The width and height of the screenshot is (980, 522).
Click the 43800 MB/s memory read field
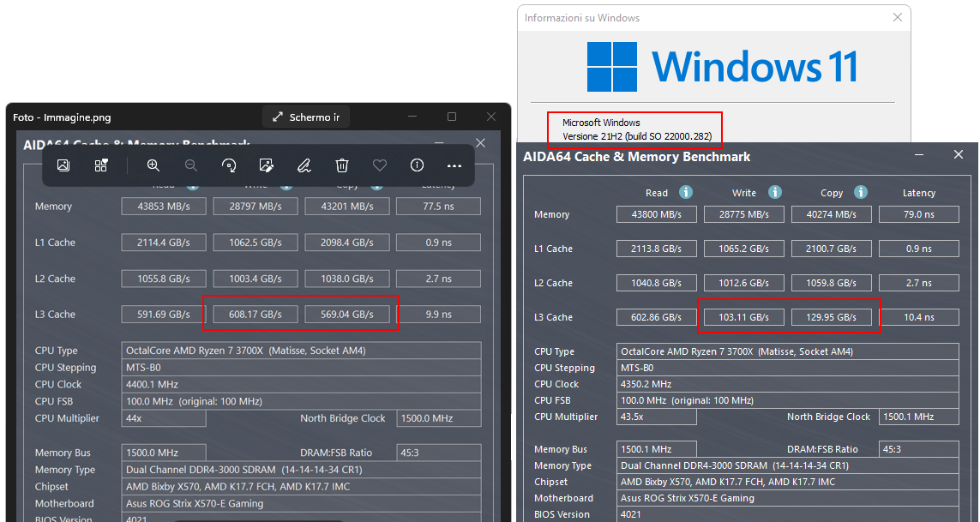point(656,214)
